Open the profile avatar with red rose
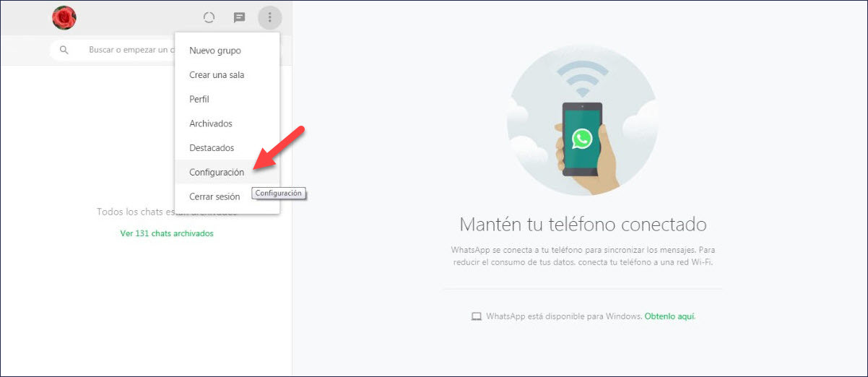This screenshot has width=868, height=377. [x=64, y=17]
